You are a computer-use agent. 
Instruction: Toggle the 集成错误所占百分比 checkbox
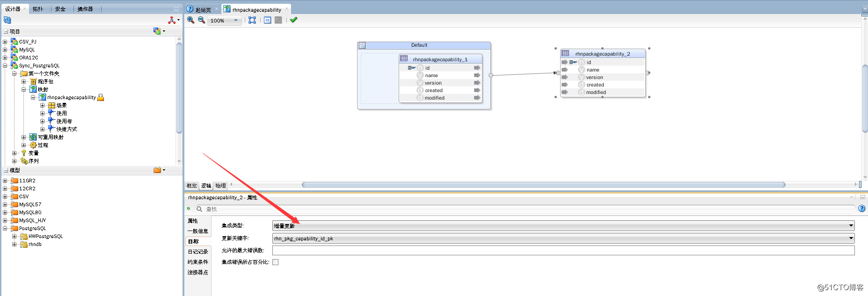pyautogui.click(x=276, y=262)
